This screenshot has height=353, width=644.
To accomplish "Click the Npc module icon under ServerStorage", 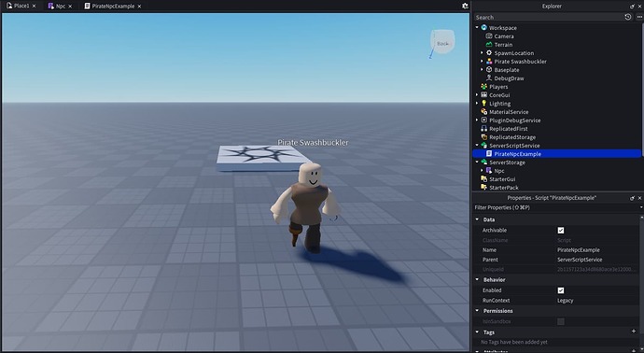I will pos(489,171).
